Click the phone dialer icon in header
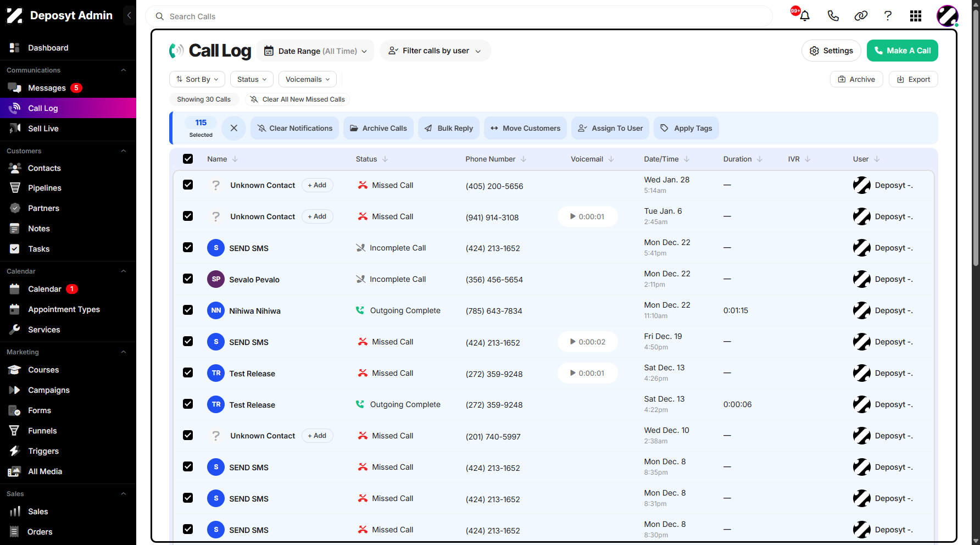The image size is (980, 545). click(x=833, y=16)
